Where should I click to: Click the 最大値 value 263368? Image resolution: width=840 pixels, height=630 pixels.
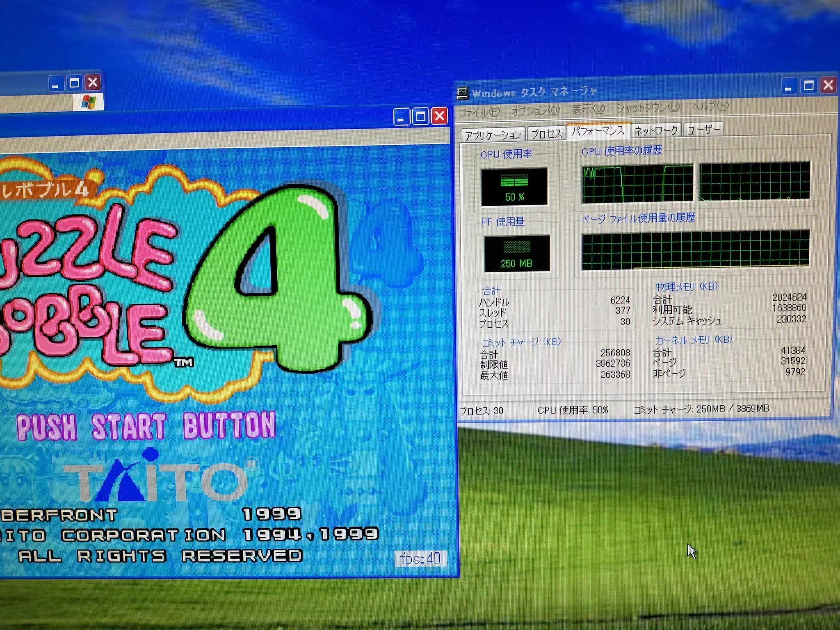pyautogui.click(x=615, y=374)
